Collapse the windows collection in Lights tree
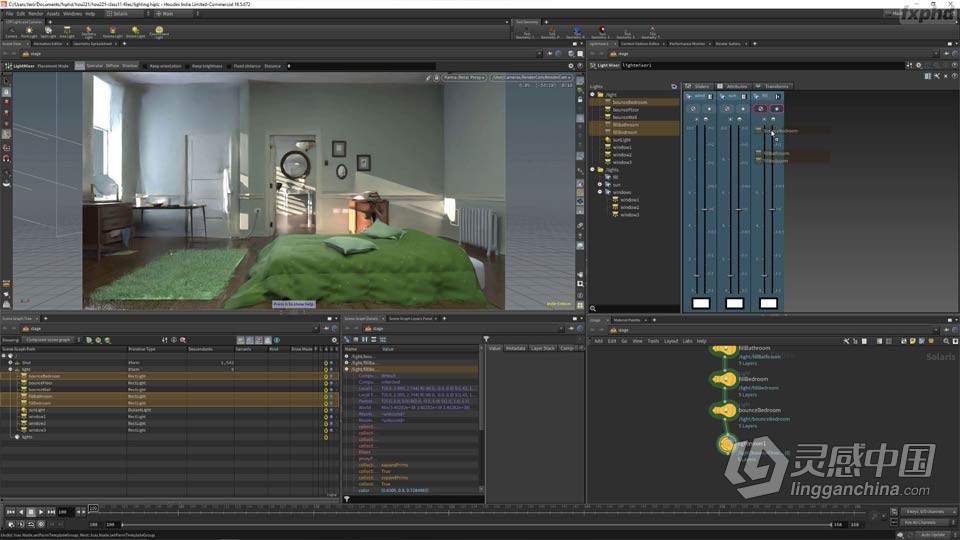960x540 pixels. click(x=600, y=192)
